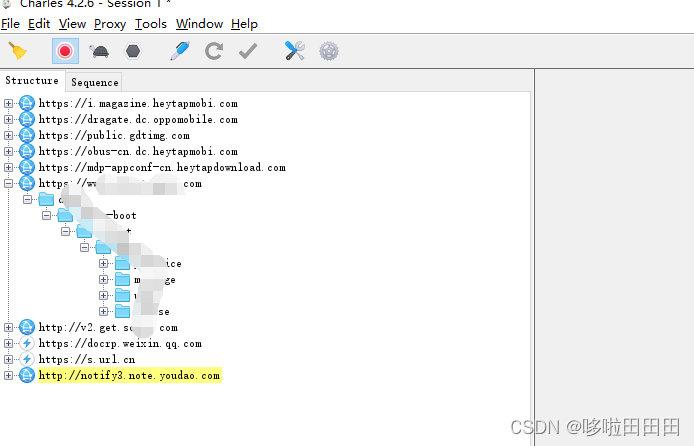
Task: Expand the i.magazine.heytapmobi.com host
Action: pos(8,103)
